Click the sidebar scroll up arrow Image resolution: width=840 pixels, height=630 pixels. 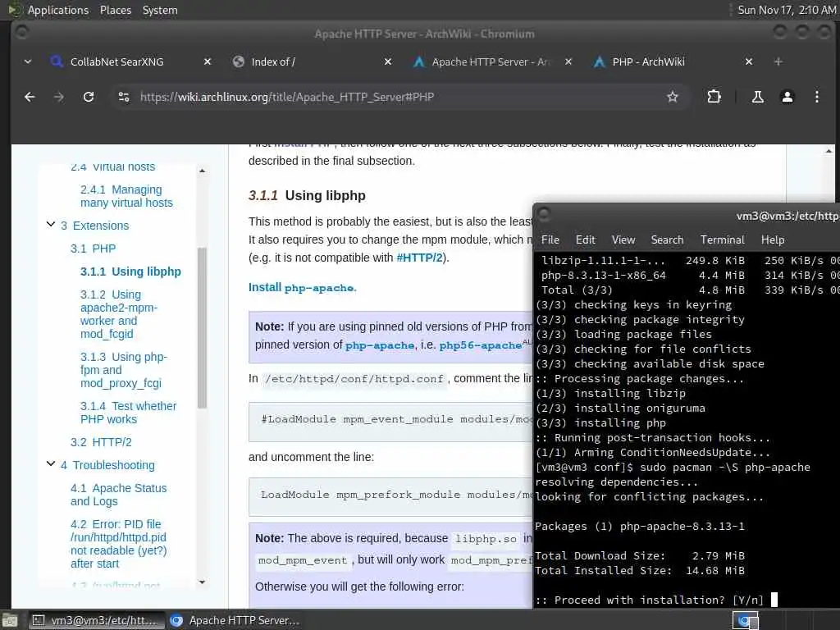click(x=202, y=171)
